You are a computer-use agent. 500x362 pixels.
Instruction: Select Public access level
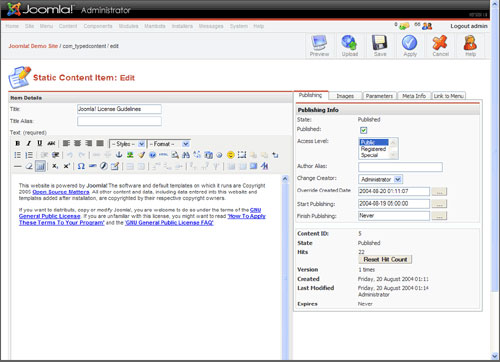coord(373,142)
